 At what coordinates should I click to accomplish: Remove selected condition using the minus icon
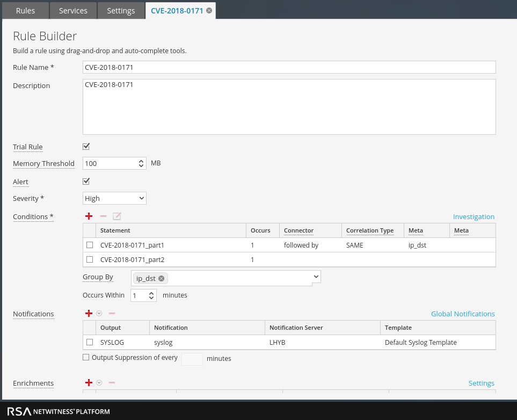point(103,216)
